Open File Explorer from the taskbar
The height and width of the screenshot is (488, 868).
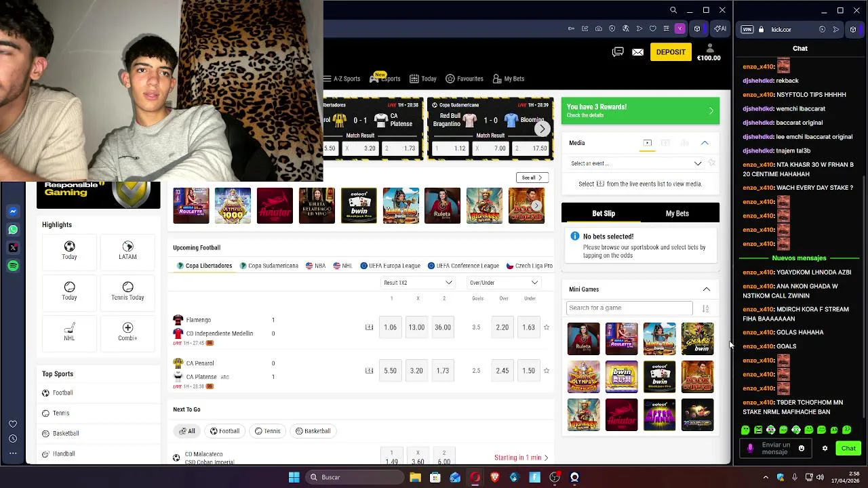point(415,477)
